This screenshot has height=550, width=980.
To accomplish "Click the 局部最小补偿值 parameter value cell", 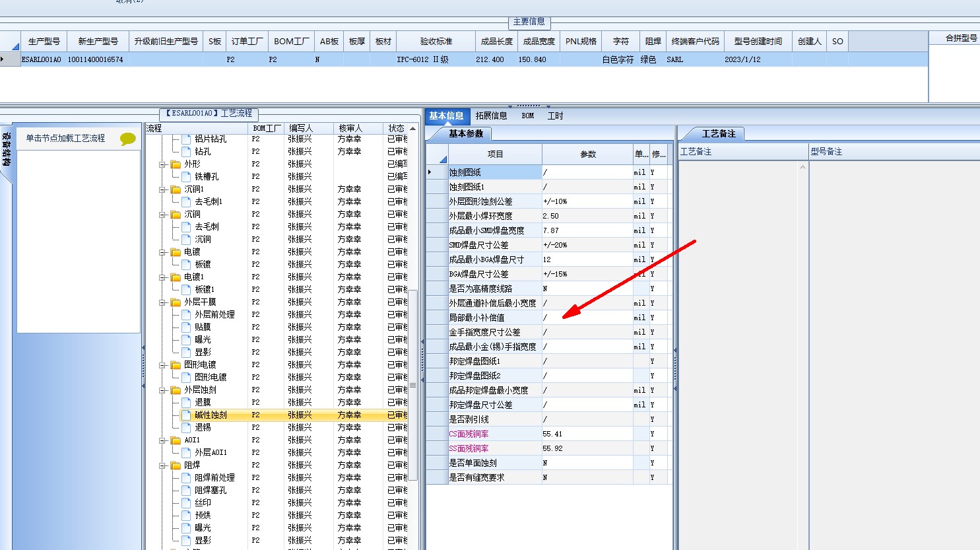I will (x=587, y=318).
